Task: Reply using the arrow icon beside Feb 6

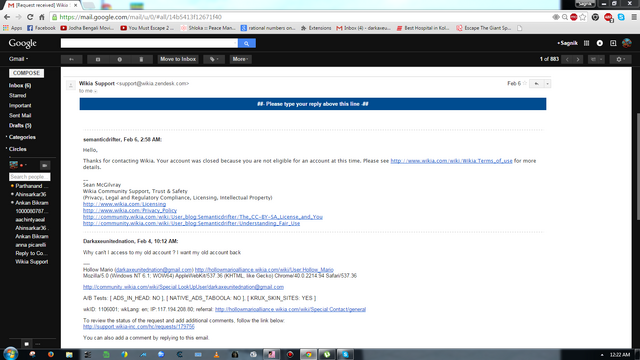Action: [x=537, y=84]
